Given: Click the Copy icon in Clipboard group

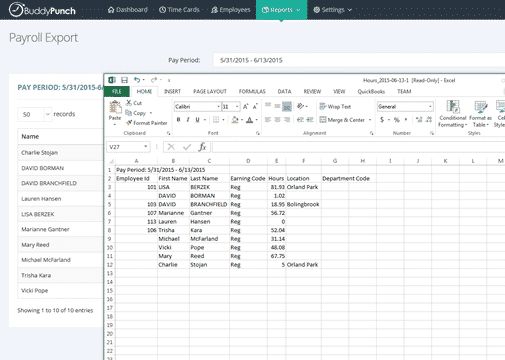Looking at the screenshot, I should pyautogui.click(x=129, y=113).
